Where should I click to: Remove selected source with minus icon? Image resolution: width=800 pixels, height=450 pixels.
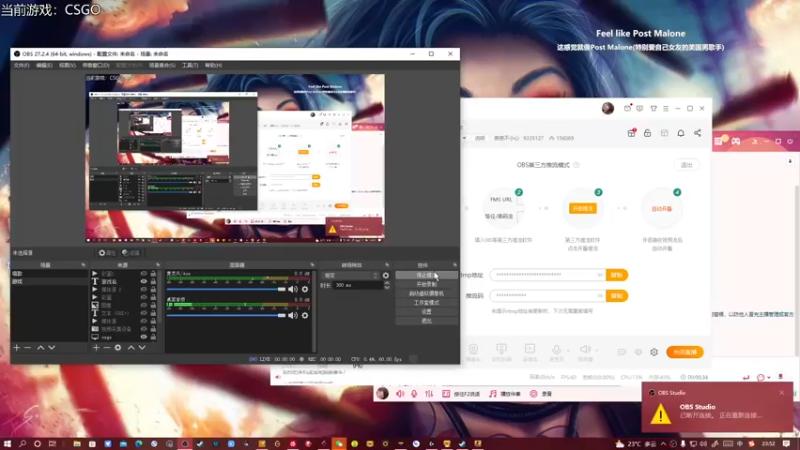(x=107, y=347)
